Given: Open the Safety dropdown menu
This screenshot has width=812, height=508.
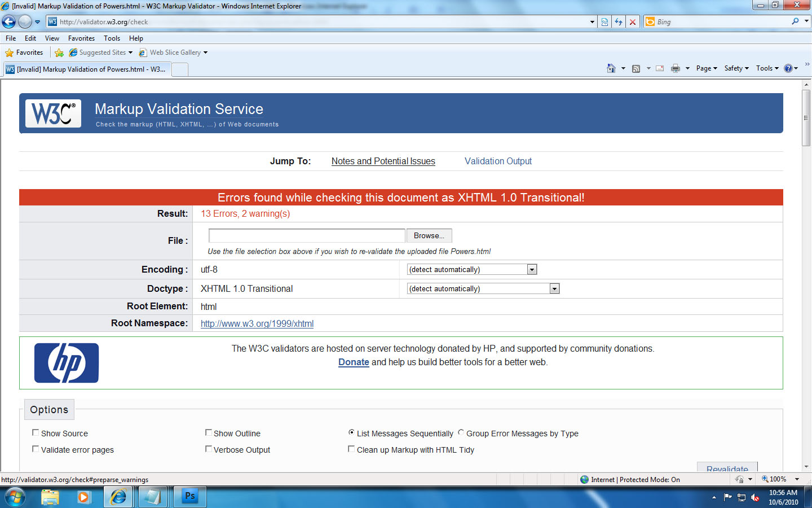Looking at the screenshot, I should [736, 68].
